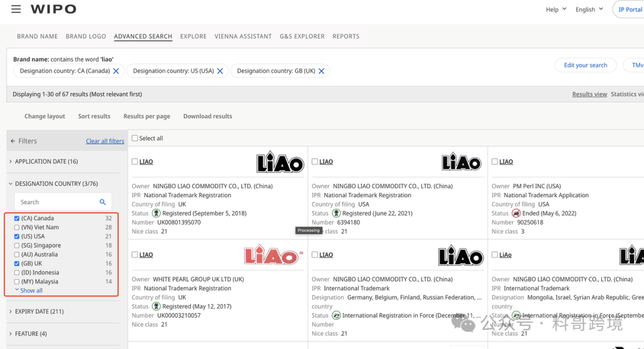Image resolution: width=644 pixels, height=349 pixels.
Task: Expand the EXPIRY DATE (211) filter
Action: tap(36, 311)
